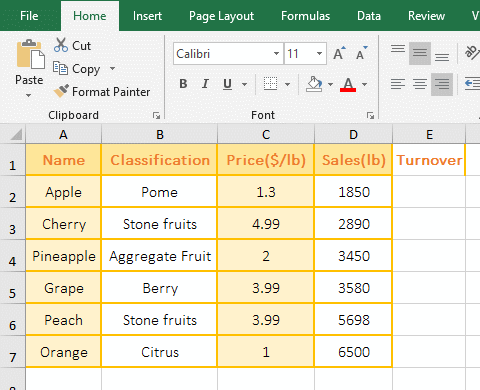This screenshot has height=390, width=480.
Task: Click the Format Painter label
Action: [x=111, y=92]
